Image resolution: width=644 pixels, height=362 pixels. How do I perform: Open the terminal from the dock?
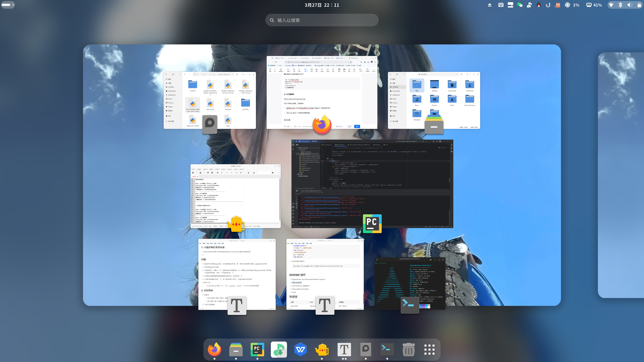pyautogui.click(x=387, y=349)
